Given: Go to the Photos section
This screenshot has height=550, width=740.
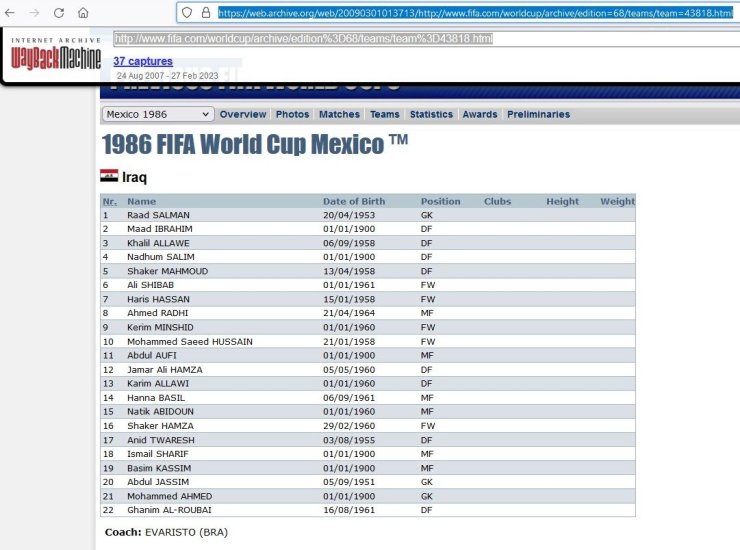Looking at the screenshot, I should tap(292, 114).
